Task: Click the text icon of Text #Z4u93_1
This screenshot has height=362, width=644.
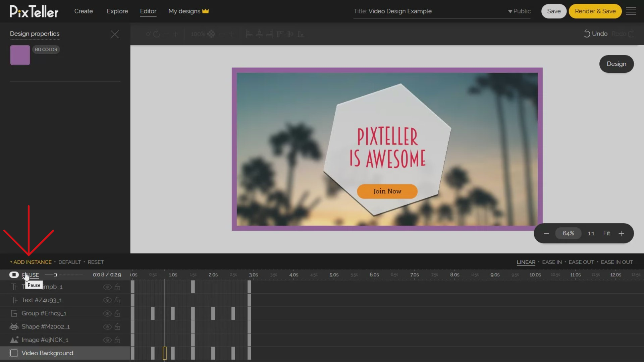Action: pos(14,300)
